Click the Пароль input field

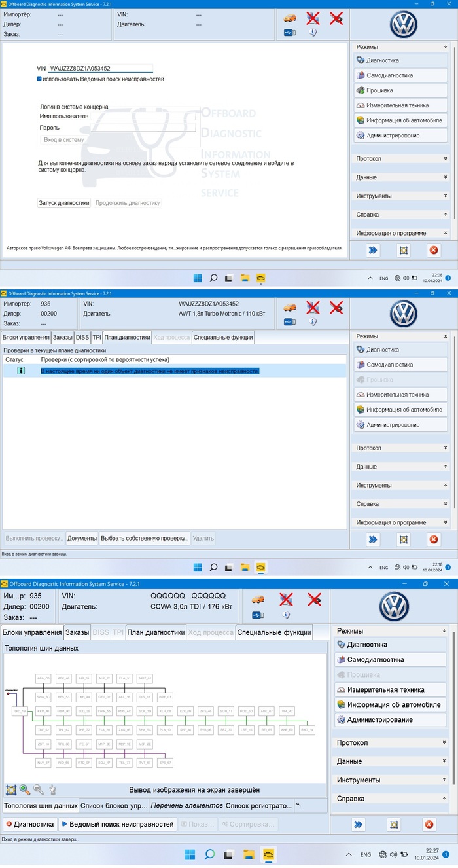click(x=144, y=128)
